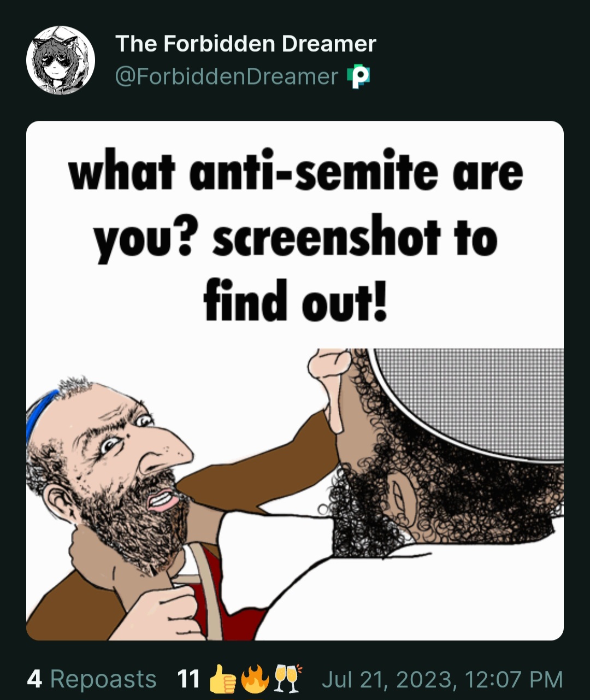Select the fire reaction emoji
This screenshot has height=700, width=590.
255,679
